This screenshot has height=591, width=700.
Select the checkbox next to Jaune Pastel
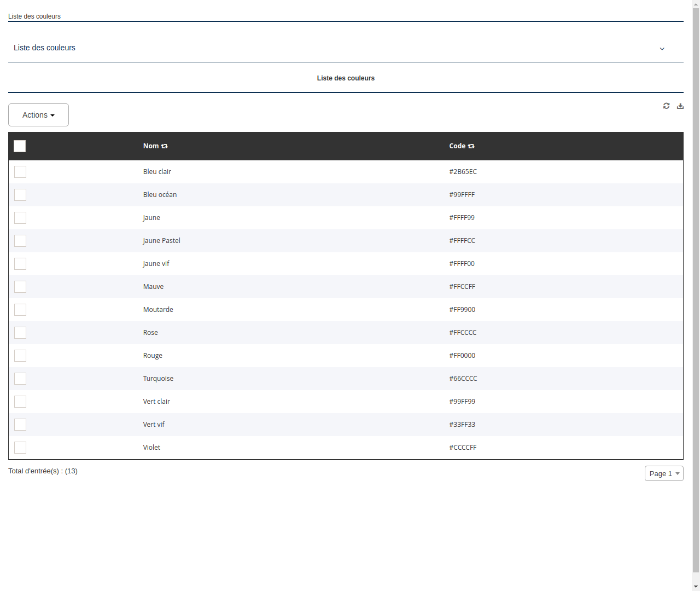20,240
